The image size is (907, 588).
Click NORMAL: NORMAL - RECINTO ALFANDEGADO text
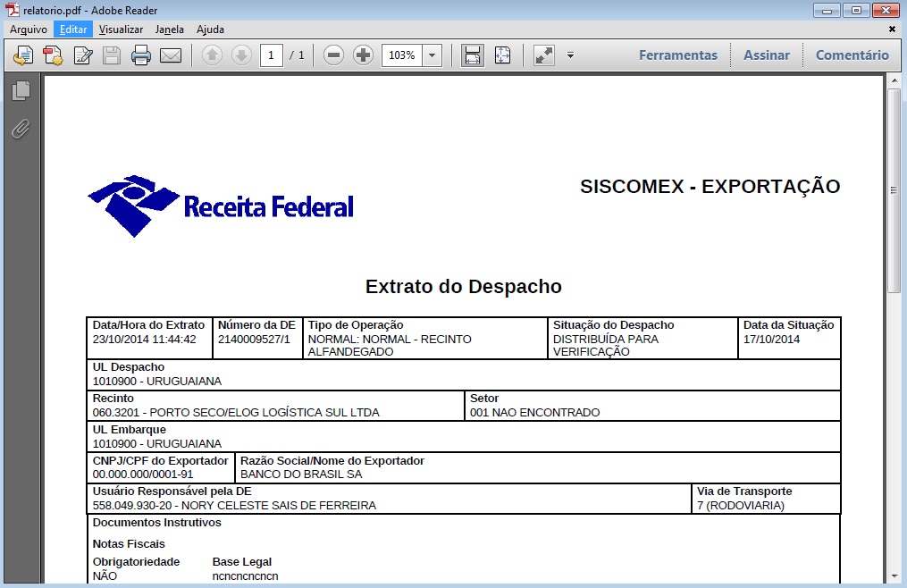(x=390, y=346)
